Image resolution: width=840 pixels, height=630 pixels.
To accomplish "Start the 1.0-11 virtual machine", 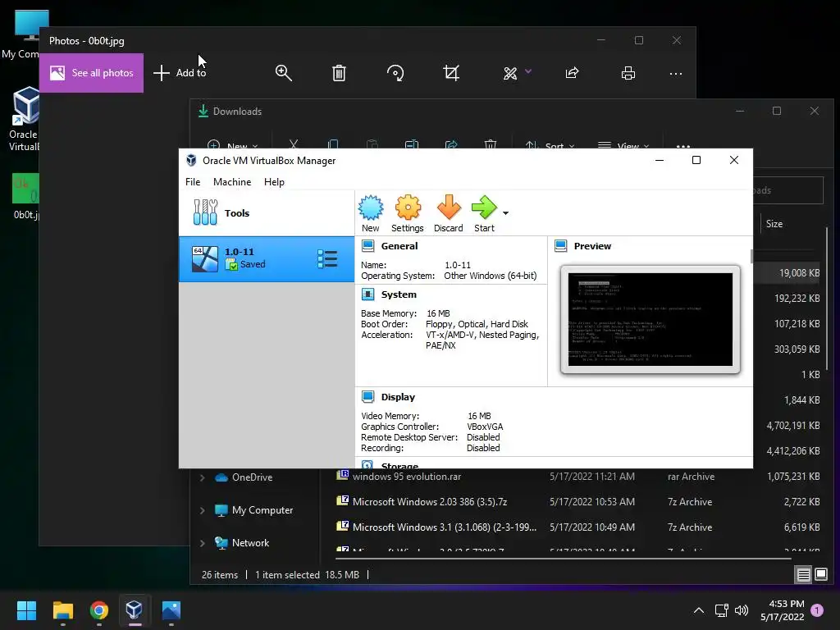I will 484,213.
